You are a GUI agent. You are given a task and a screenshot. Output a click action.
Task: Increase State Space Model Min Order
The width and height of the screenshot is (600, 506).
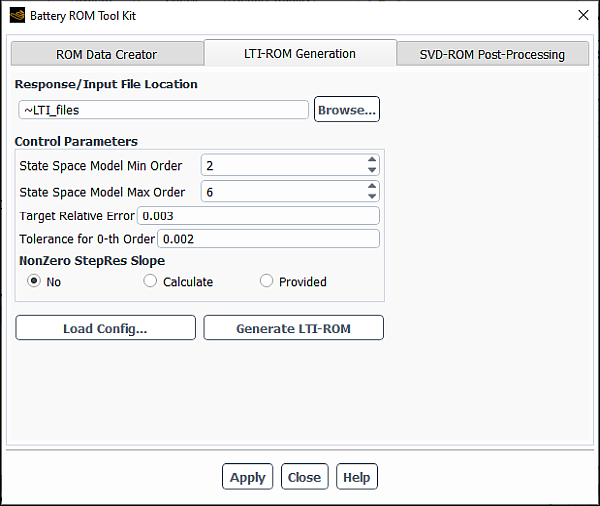(372, 159)
